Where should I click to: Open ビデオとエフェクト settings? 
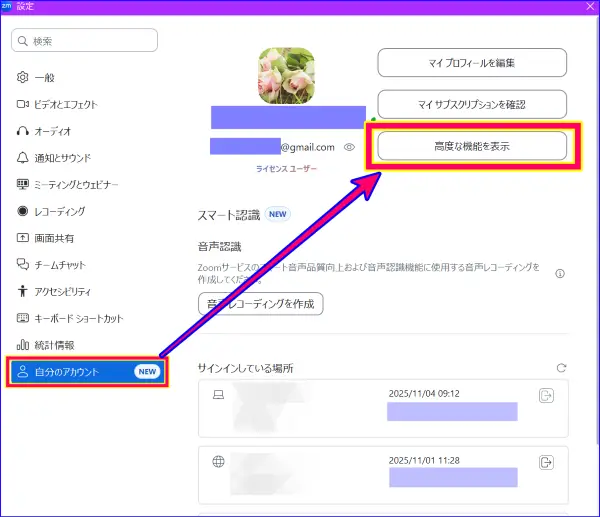[57, 104]
